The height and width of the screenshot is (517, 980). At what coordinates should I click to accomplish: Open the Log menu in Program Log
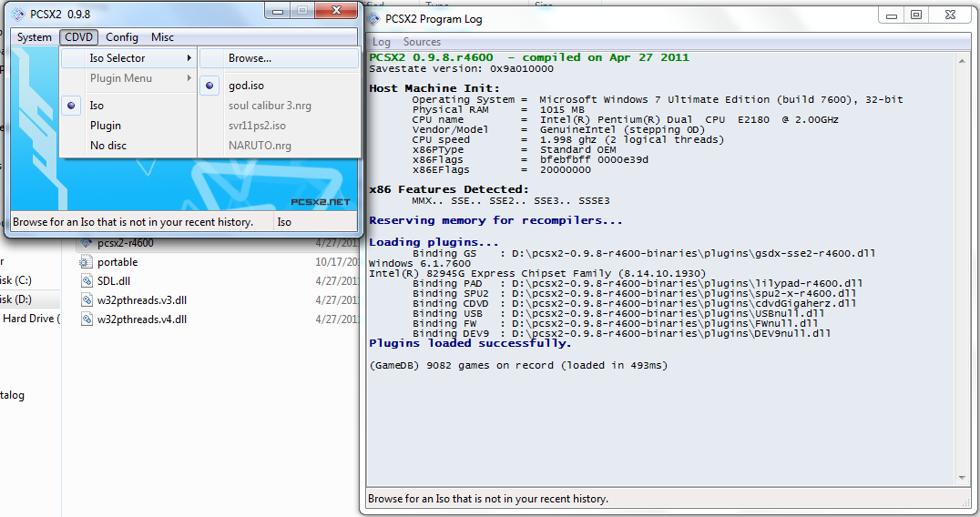point(382,42)
